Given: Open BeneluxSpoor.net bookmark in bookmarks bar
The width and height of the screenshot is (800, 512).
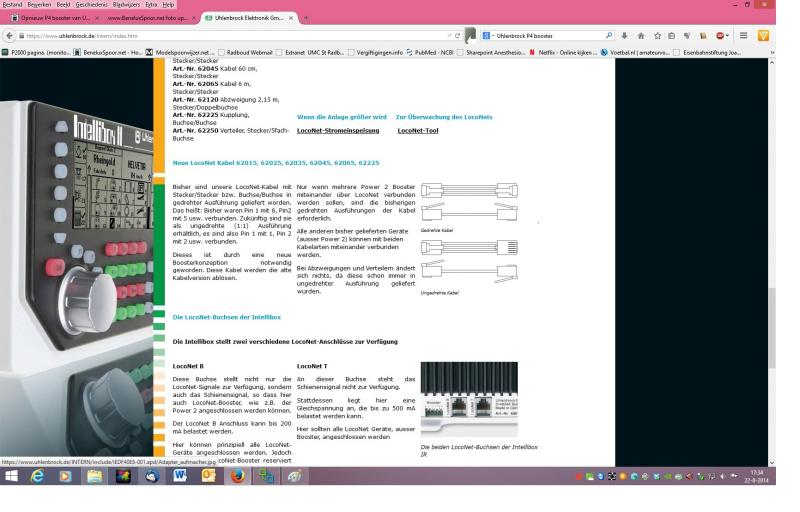Looking at the screenshot, I should 108,53.
